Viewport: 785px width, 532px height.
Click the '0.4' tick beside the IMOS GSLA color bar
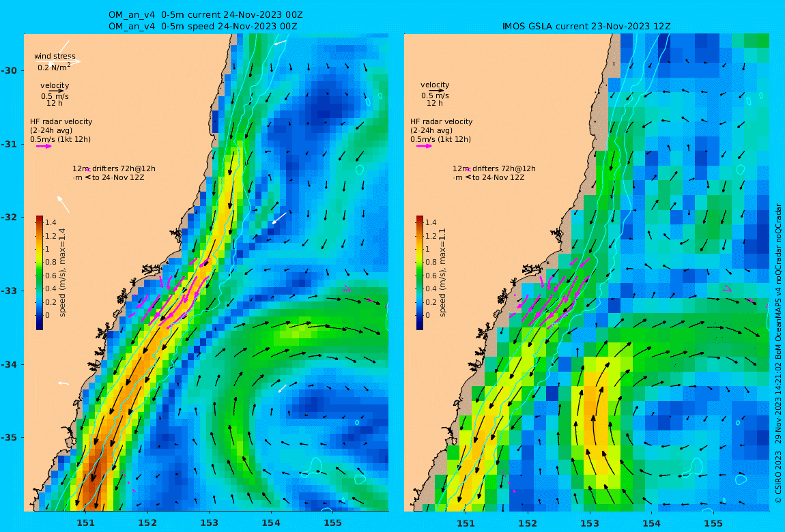[431, 289]
